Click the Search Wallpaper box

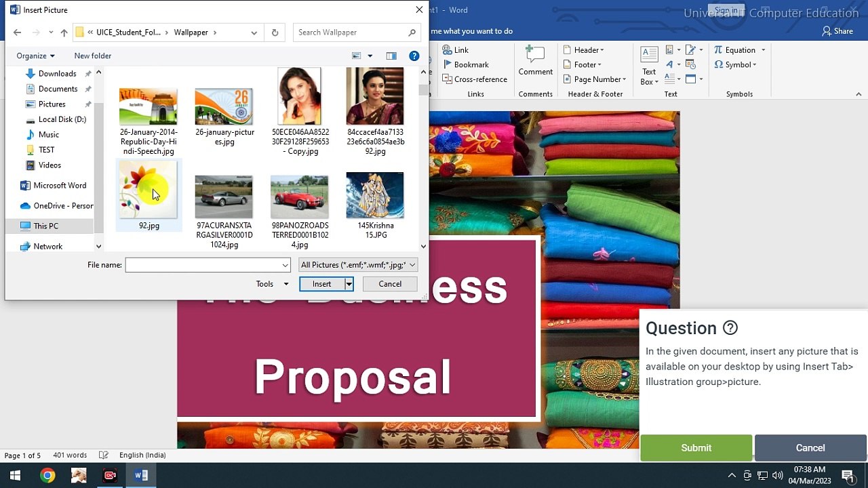point(353,33)
